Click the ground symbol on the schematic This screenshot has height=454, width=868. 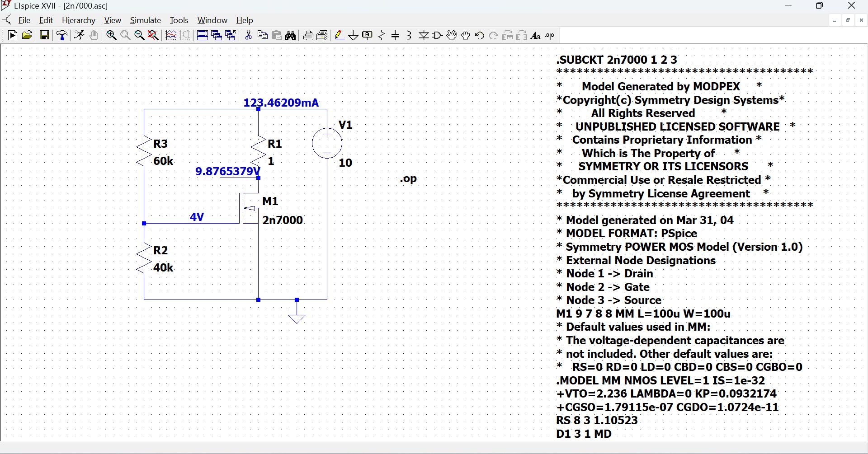click(297, 318)
